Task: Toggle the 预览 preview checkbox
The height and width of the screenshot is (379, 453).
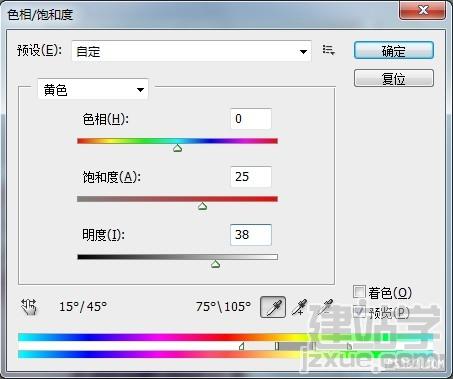Action: tap(359, 312)
